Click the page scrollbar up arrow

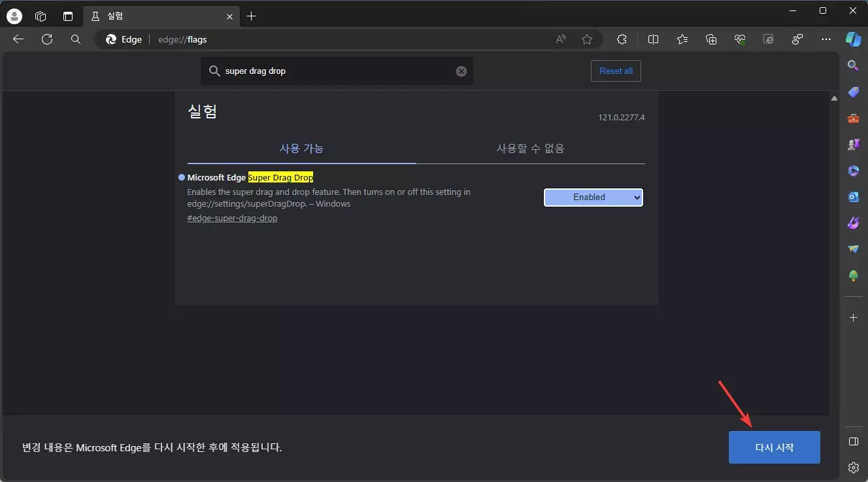pyautogui.click(x=834, y=99)
